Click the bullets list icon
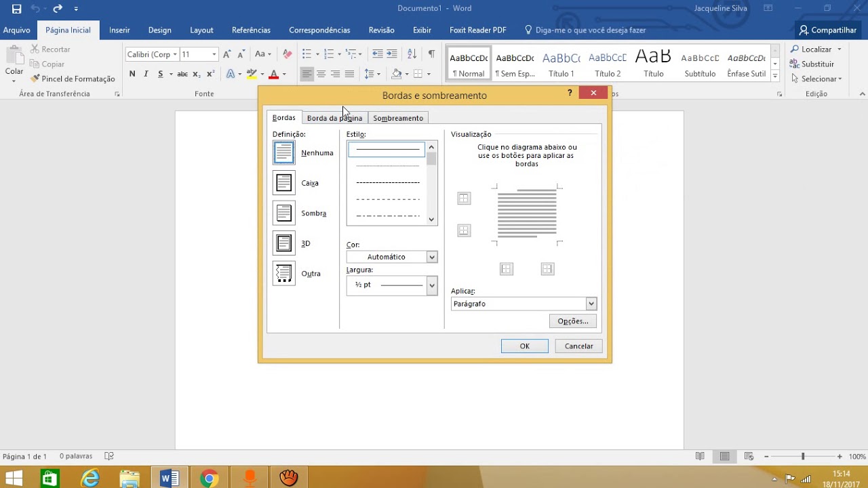This screenshot has width=868, height=488. click(x=307, y=54)
